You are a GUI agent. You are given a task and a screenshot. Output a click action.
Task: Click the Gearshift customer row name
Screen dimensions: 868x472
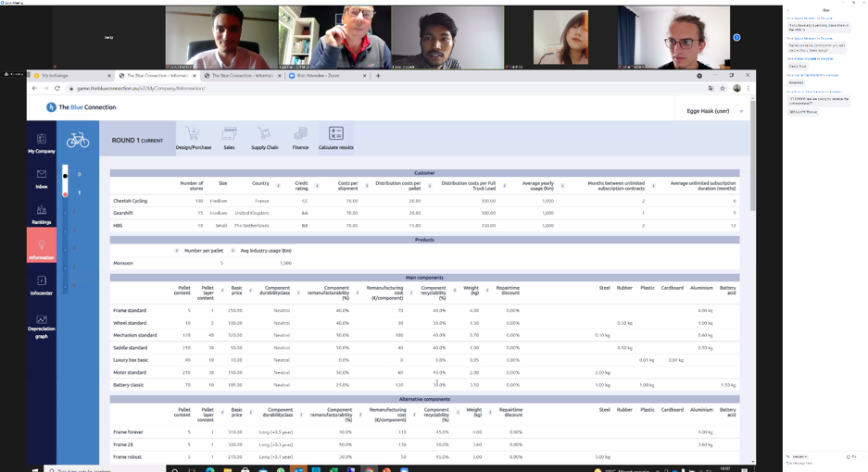click(123, 213)
